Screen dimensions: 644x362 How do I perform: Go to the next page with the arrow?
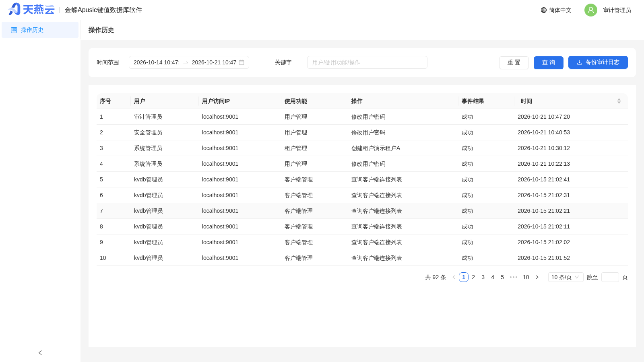pos(537,277)
